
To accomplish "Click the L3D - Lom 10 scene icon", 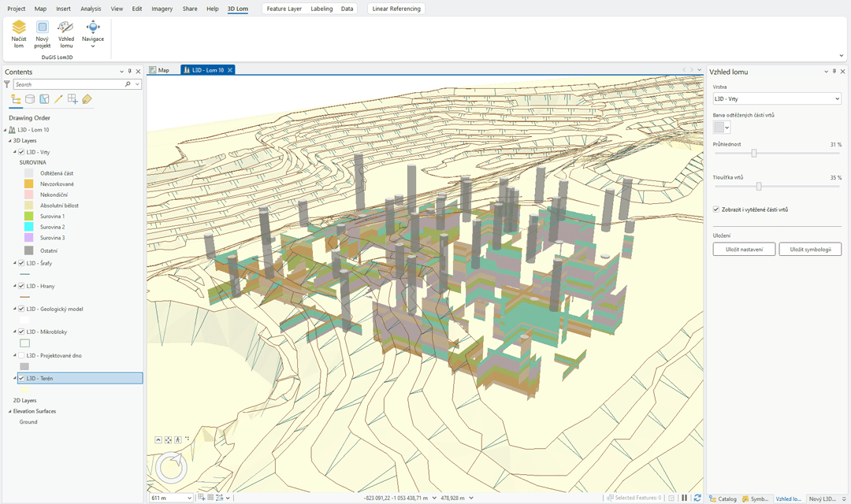I will coord(12,130).
